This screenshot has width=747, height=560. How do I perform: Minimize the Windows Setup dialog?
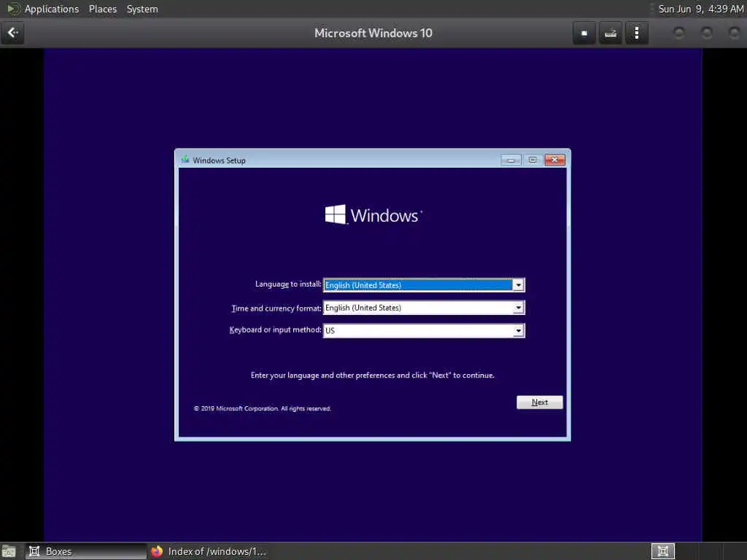click(x=511, y=160)
